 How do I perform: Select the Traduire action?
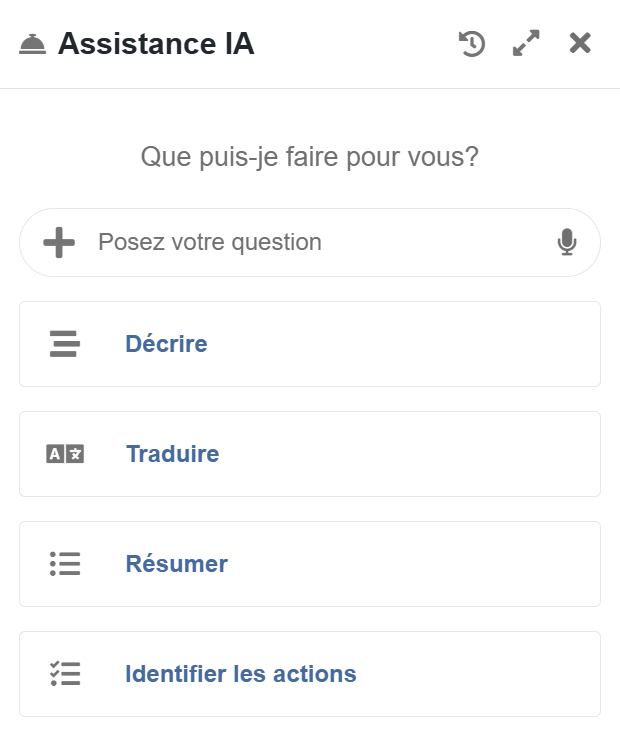pyautogui.click(x=172, y=454)
